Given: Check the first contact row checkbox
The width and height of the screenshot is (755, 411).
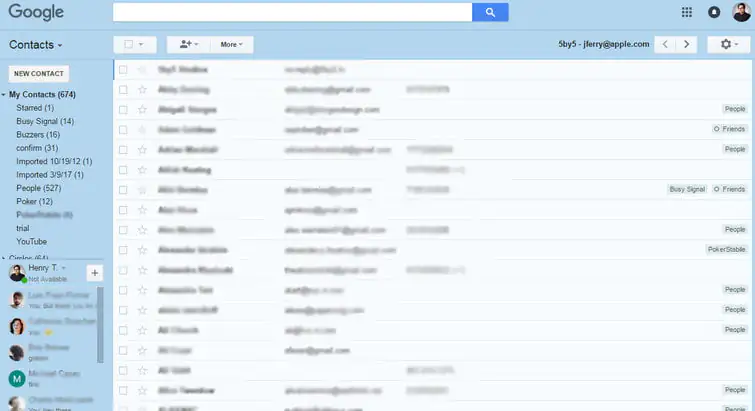Looking at the screenshot, I should pyautogui.click(x=123, y=69).
